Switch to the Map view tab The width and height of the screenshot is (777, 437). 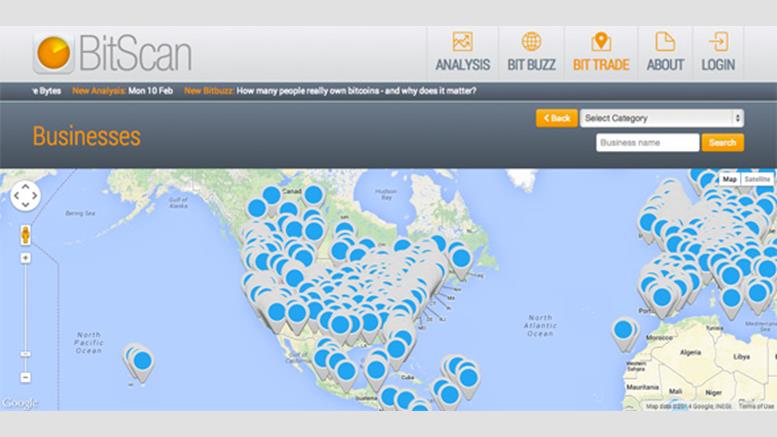pyautogui.click(x=729, y=179)
